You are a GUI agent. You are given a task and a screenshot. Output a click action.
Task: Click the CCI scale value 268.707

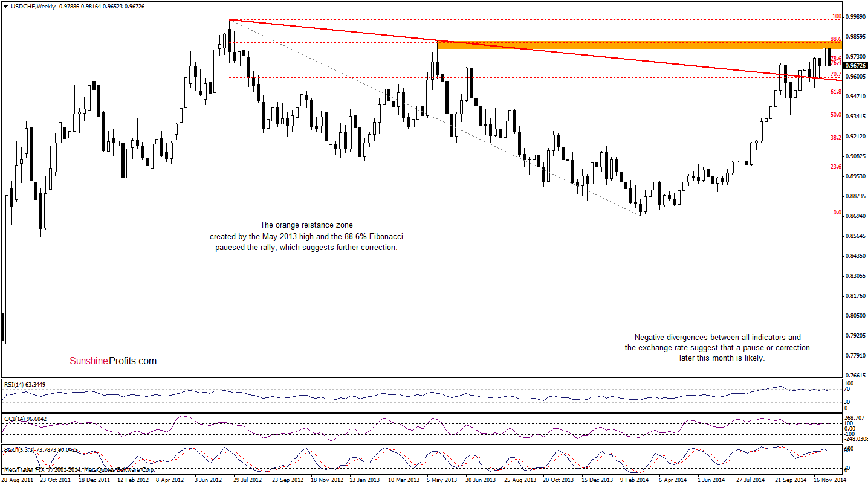click(855, 418)
